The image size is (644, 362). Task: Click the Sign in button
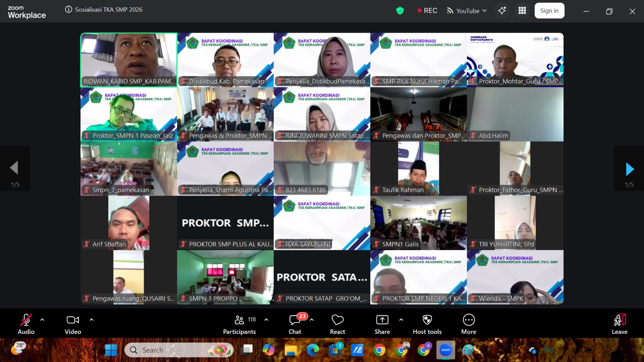[x=549, y=11]
